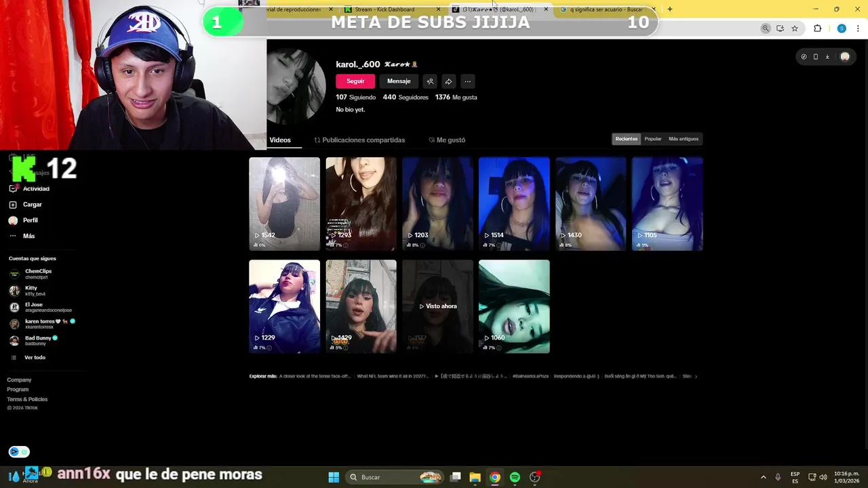868x488 pixels.
Task: Show hidden tray icons chevron
Action: click(763, 477)
